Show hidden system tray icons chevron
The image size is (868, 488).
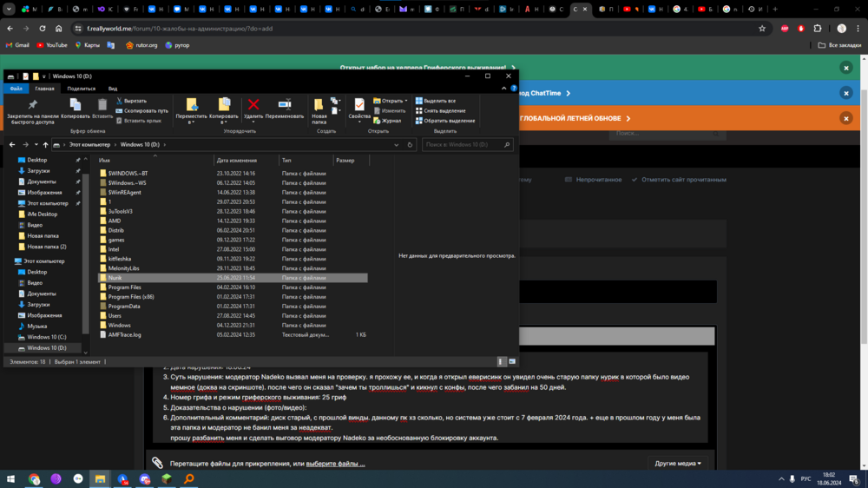[x=781, y=479]
